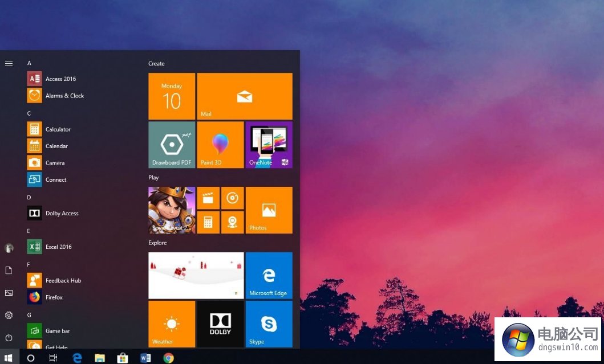
Task: Launch Firefox from the app list
Action: pos(53,297)
